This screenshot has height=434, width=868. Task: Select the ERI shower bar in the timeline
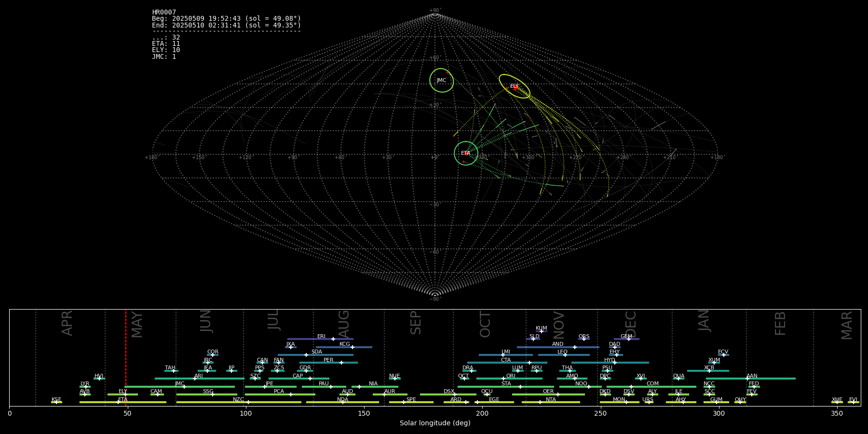pos(320,339)
